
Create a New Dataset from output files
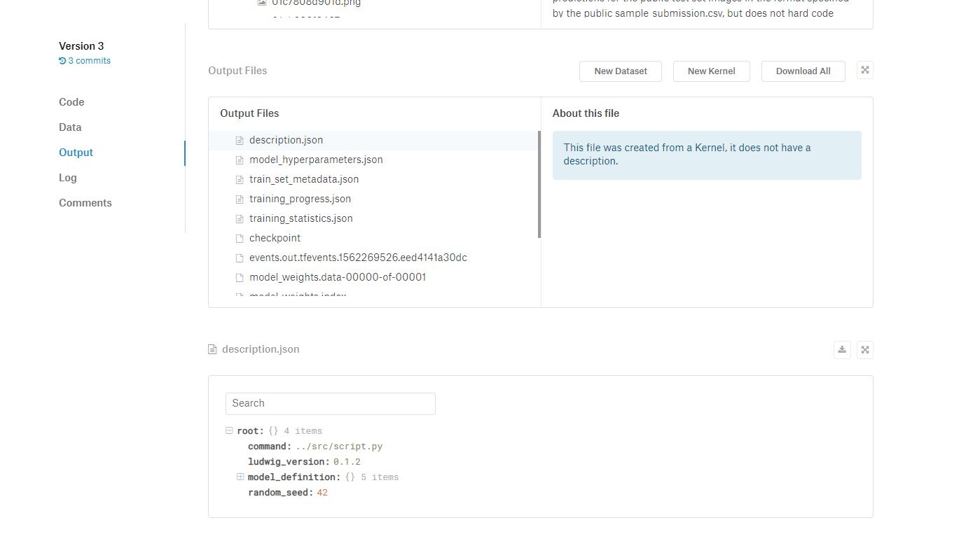pyautogui.click(x=620, y=71)
